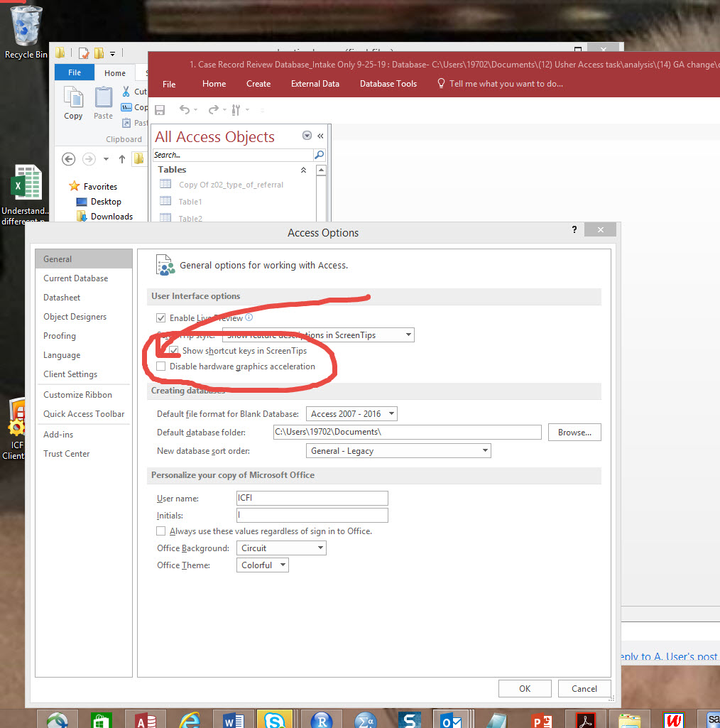The width and height of the screenshot is (720, 728).
Task: Open Outlook from the taskbar
Action: click(x=451, y=719)
